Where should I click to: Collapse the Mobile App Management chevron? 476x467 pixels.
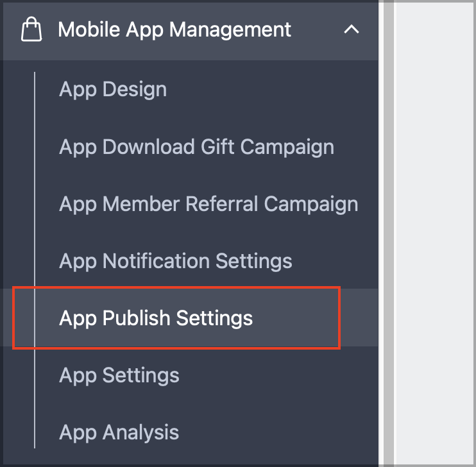[352, 30]
